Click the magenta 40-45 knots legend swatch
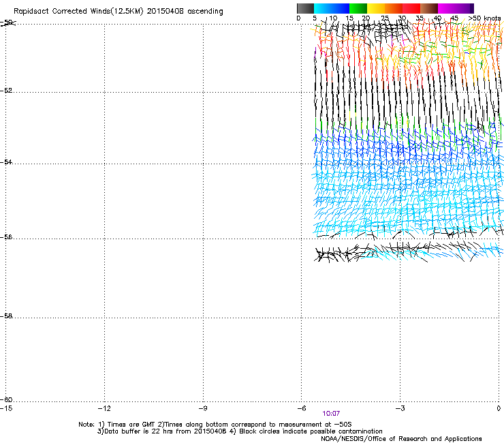 point(447,8)
